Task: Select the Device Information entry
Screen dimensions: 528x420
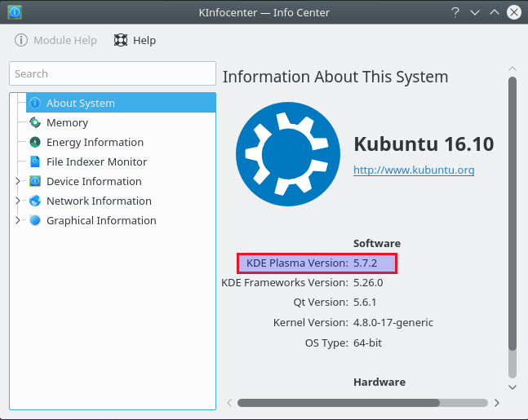Action: 94,181
